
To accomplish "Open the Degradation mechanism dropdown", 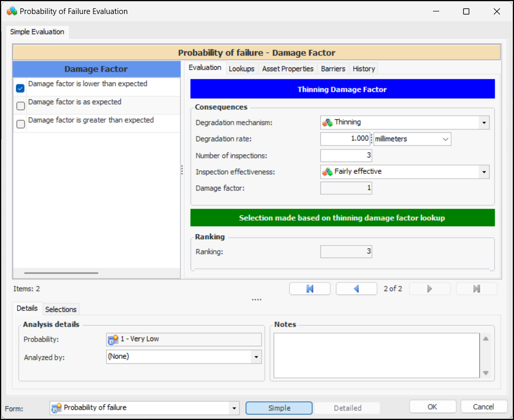I will (484, 123).
